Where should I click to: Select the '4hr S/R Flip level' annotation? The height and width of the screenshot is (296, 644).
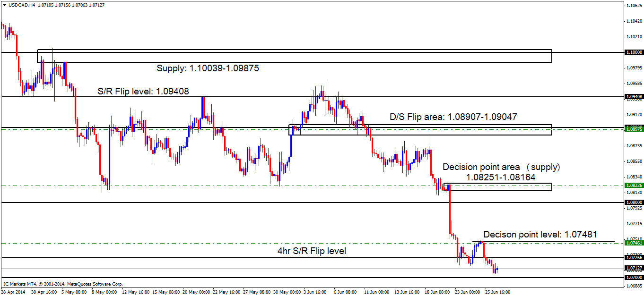click(312, 251)
